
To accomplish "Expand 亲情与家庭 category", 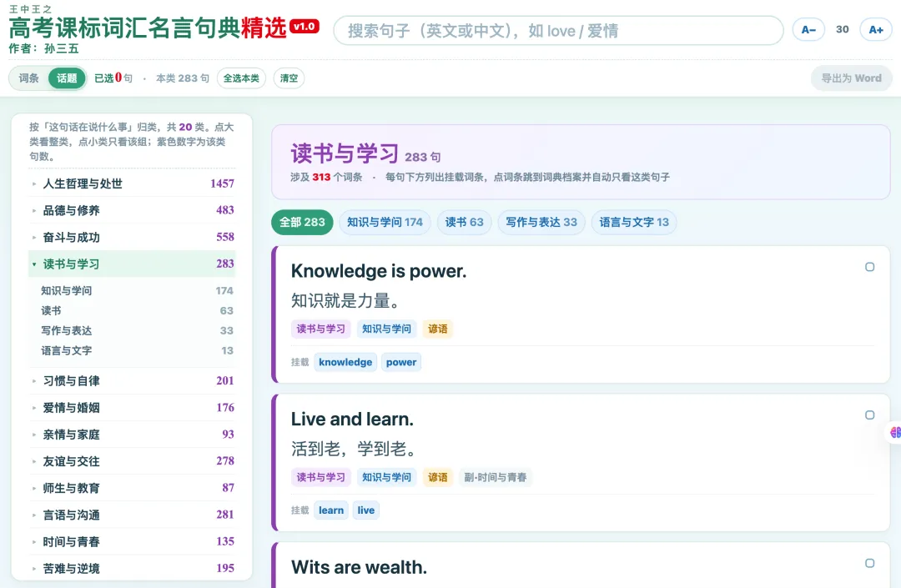I will point(132,435).
